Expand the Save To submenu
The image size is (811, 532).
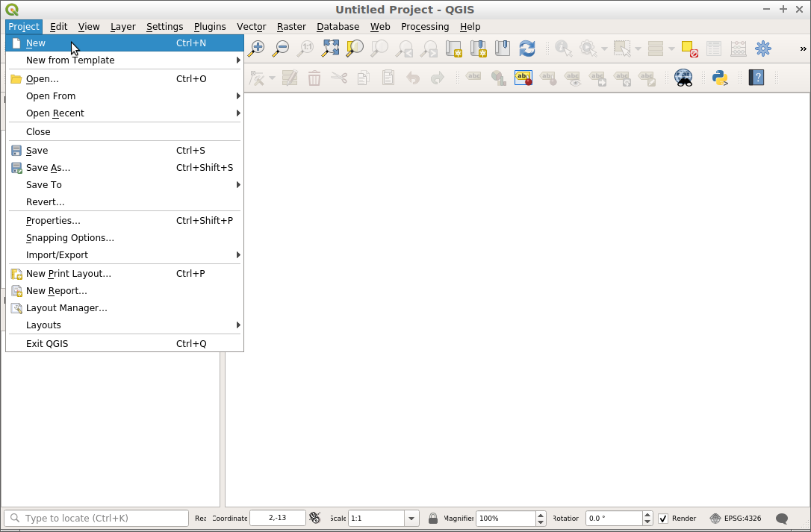coord(125,184)
